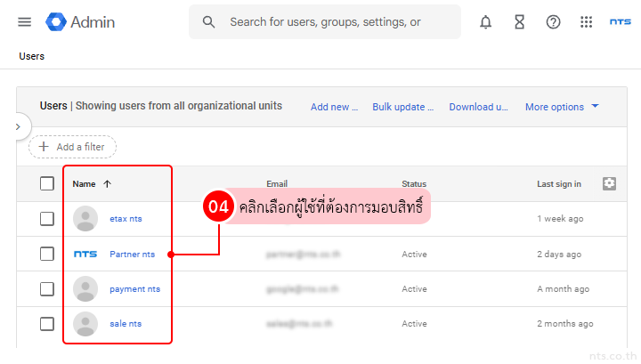Screen dimensions: 641x364
Task: Click Active status of Partner nts
Action: (414, 255)
